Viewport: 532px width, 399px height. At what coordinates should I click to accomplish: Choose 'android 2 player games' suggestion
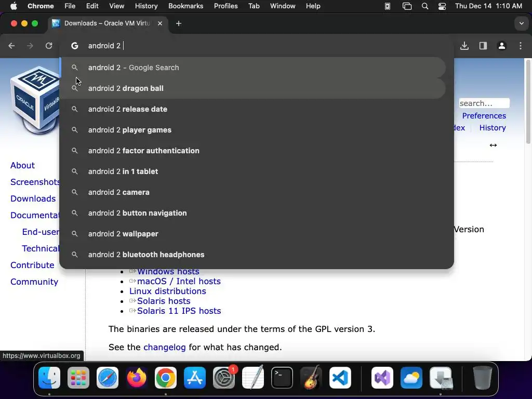click(x=253, y=130)
